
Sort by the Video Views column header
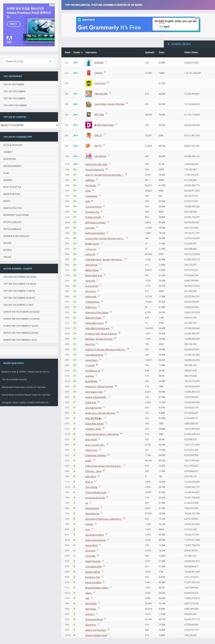click(x=191, y=53)
